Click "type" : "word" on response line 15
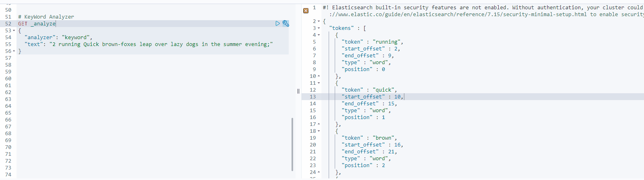 tap(366, 111)
